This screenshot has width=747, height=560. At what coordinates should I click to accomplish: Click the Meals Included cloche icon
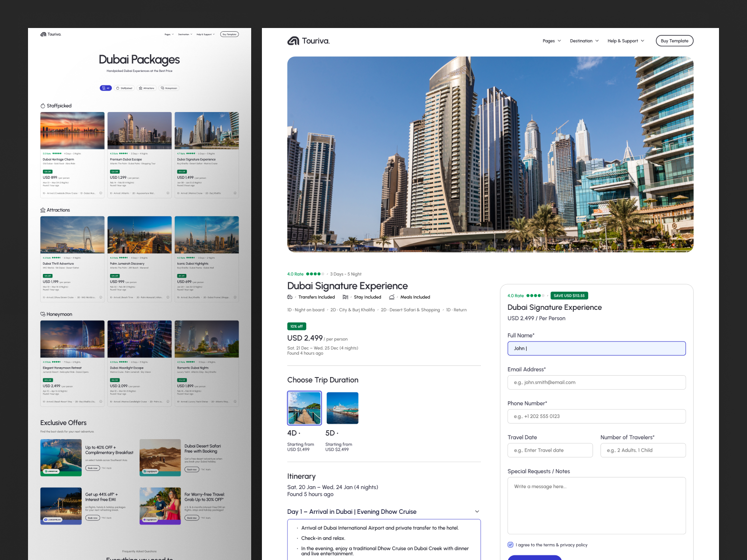click(392, 297)
